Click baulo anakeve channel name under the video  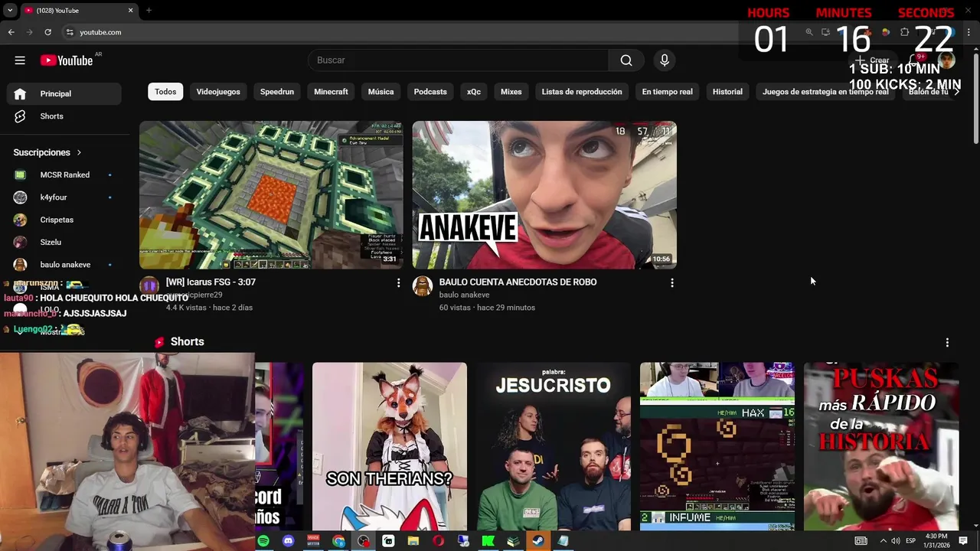[x=464, y=295]
